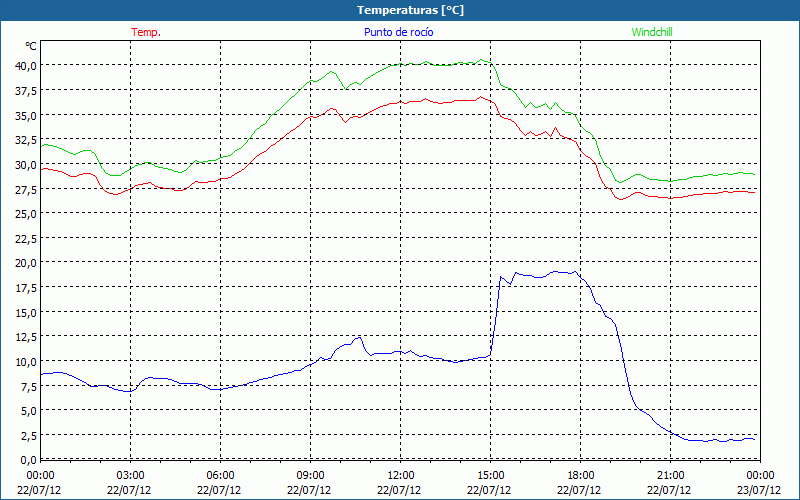Screen dimensions: 800x500
Task: Click the '30,0' y-axis value
Action: pyautogui.click(x=26, y=164)
